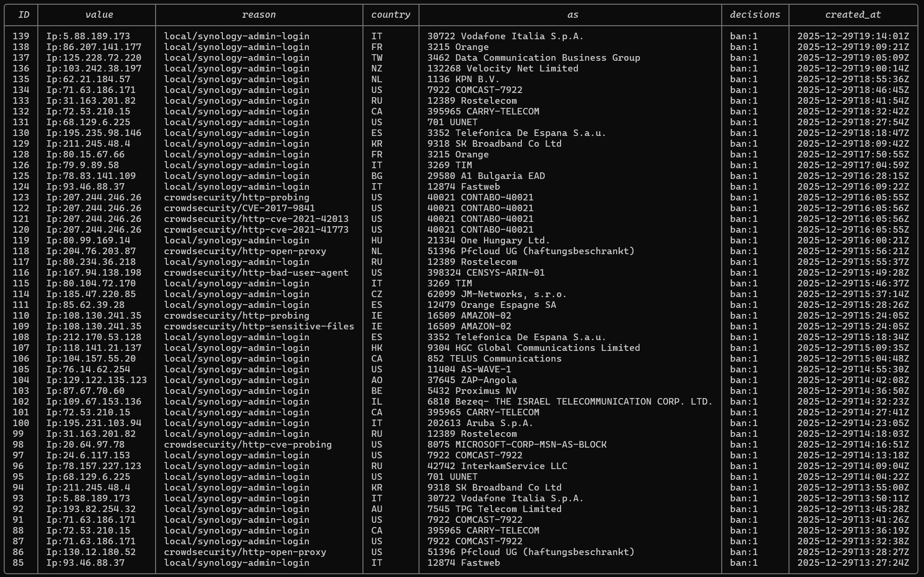Select IP 5.88.189.173 in row 139
The height and width of the screenshot is (577, 924).
pyautogui.click(x=88, y=36)
